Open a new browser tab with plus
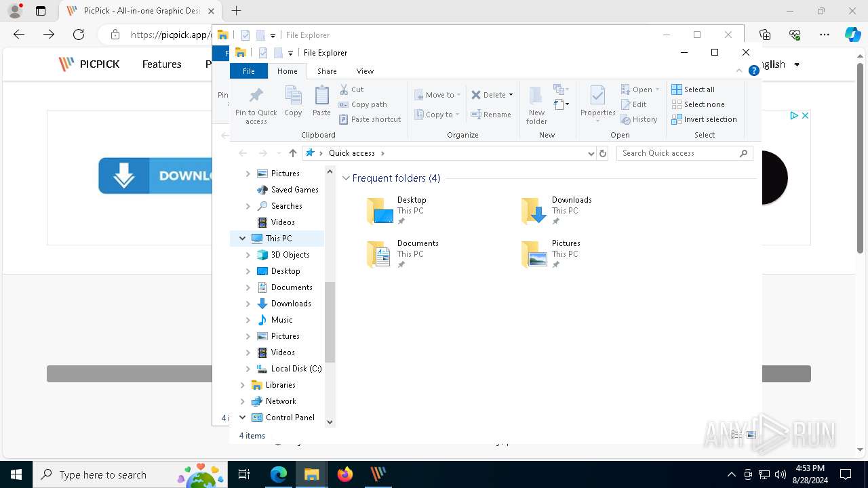Image resolution: width=868 pixels, height=488 pixels. point(236,11)
